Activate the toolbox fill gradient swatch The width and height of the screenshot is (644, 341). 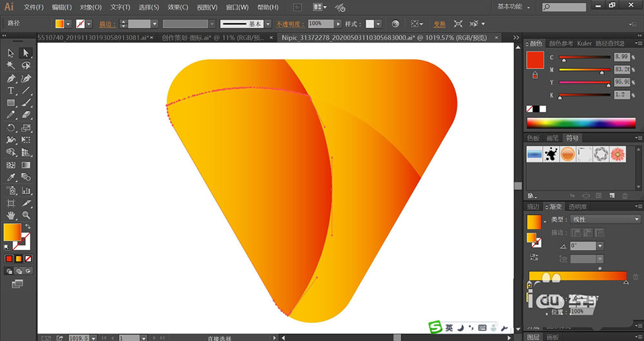coord(12,233)
